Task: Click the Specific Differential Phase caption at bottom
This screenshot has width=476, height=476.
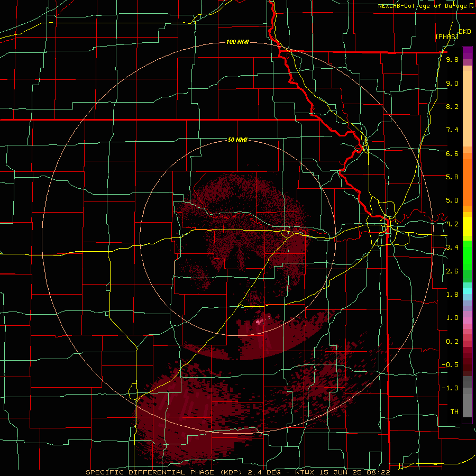Action: [x=237, y=472]
